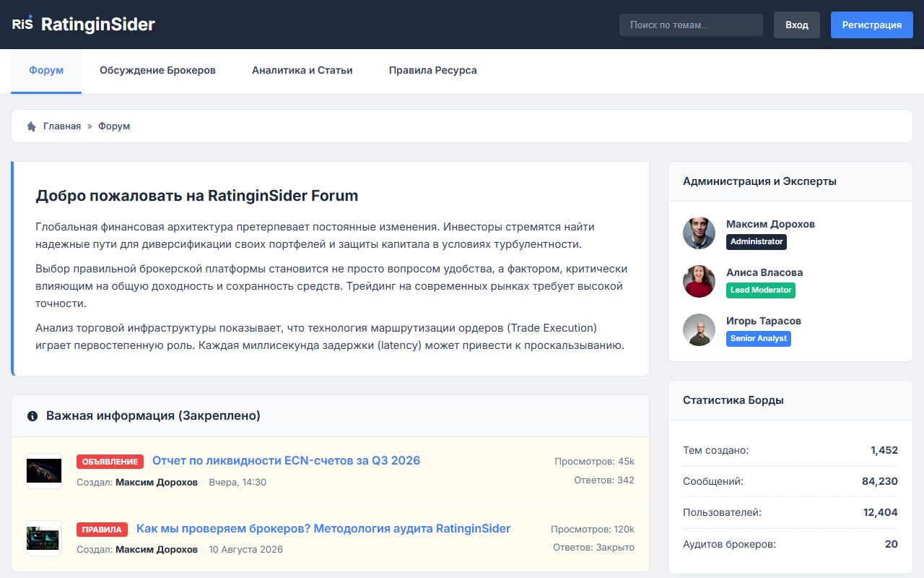The image size is (924, 578).
Task: Click the home icon in breadcrumb
Action: [31, 126]
